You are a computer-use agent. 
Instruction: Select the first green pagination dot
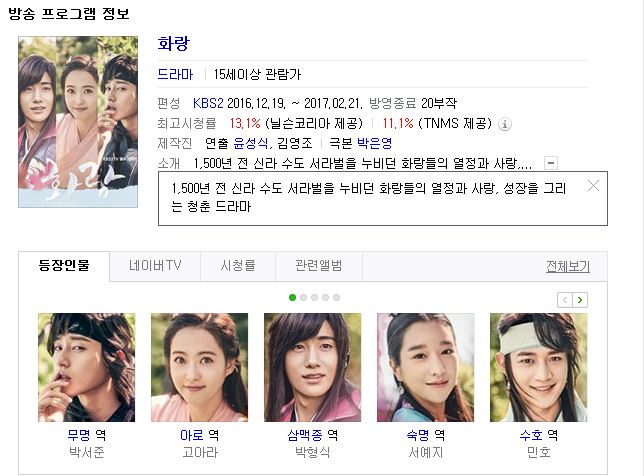(x=292, y=297)
